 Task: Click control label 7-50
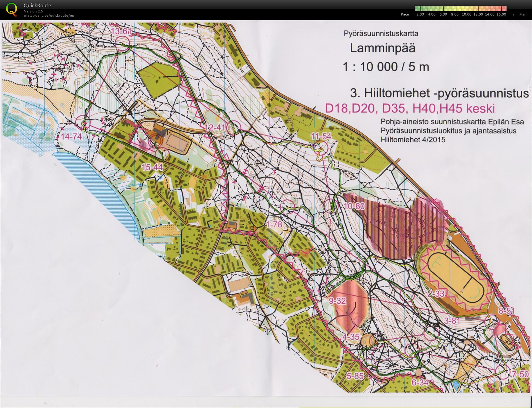point(520,374)
